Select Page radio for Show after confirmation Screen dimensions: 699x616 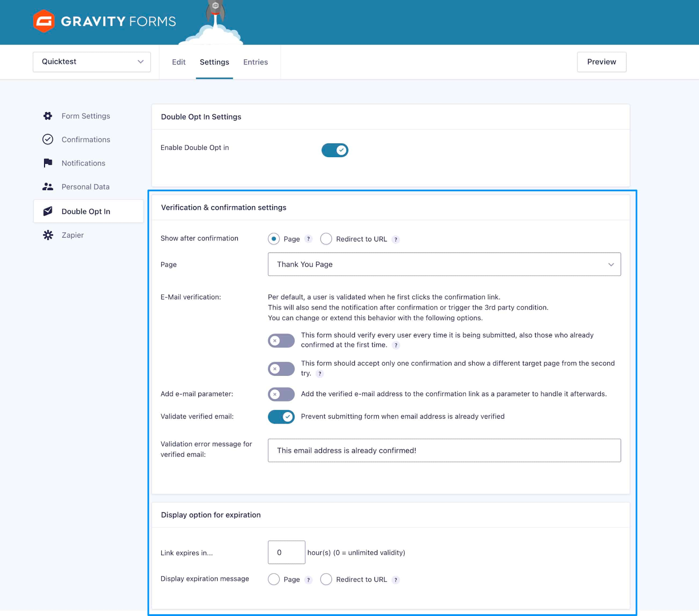click(274, 239)
